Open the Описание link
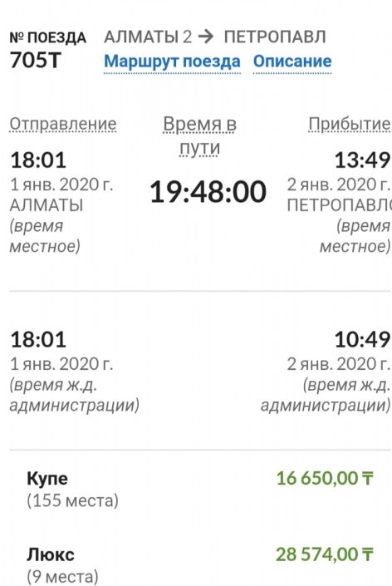The width and height of the screenshot is (392, 586). pos(292,62)
